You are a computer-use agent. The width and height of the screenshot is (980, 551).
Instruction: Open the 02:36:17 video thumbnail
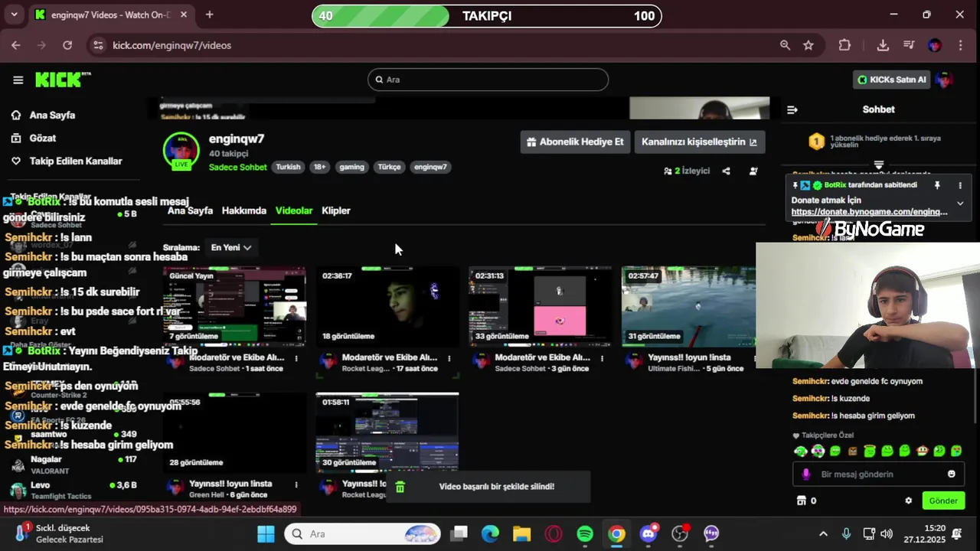[387, 306]
